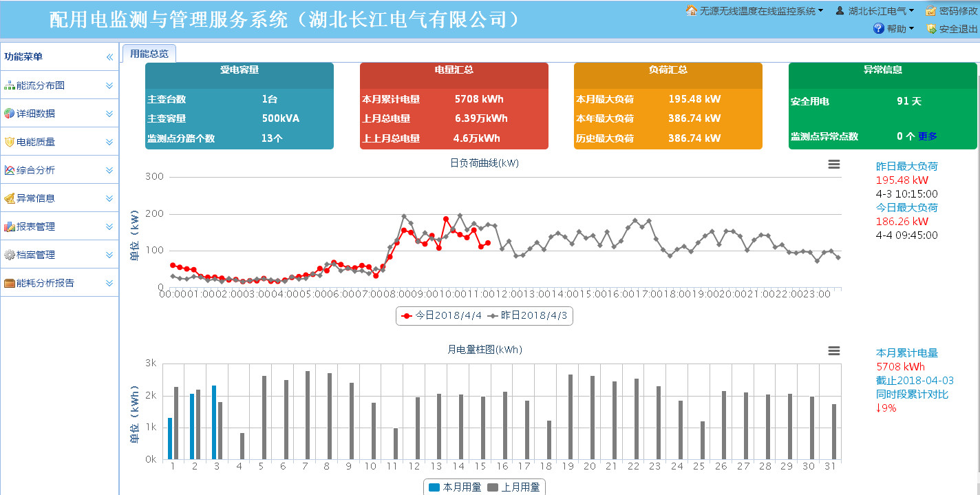Collapse the 功能菜单 sidebar panel
This screenshot has height=495, width=980.
(109, 57)
